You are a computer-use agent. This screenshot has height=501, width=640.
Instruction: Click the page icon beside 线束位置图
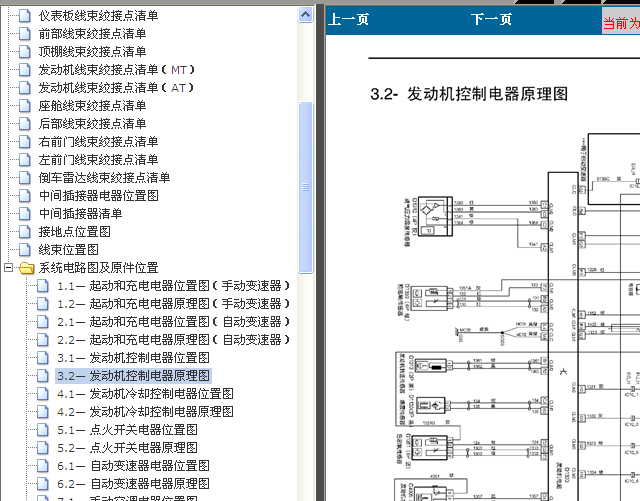pyautogui.click(x=24, y=249)
